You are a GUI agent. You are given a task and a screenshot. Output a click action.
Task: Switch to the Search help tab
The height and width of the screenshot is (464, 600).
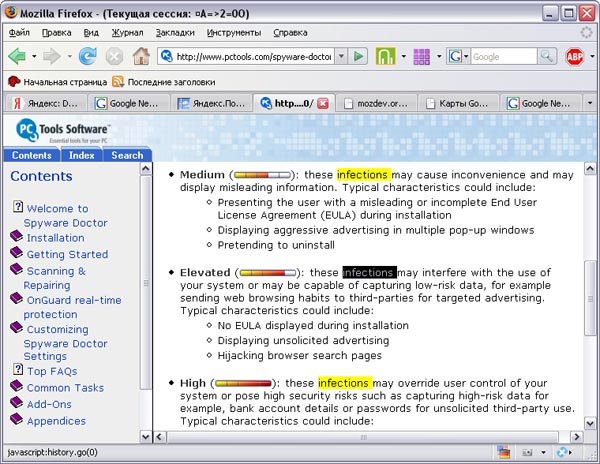click(127, 155)
